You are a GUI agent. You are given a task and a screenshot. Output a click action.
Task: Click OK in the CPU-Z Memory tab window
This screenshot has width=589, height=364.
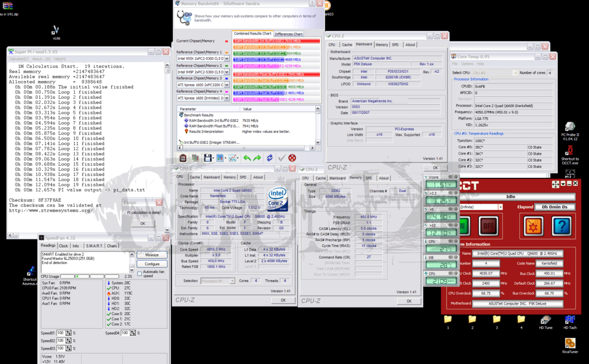(x=409, y=301)
